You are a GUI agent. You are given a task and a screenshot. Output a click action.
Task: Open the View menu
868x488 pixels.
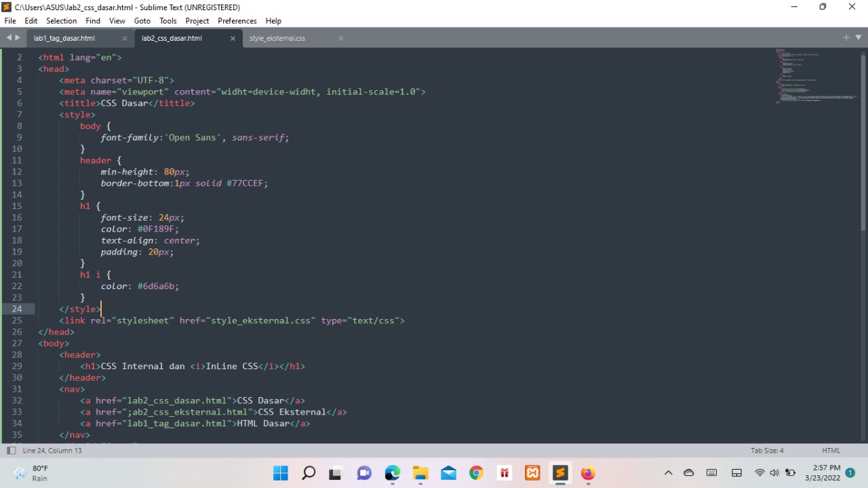point(117,21)
